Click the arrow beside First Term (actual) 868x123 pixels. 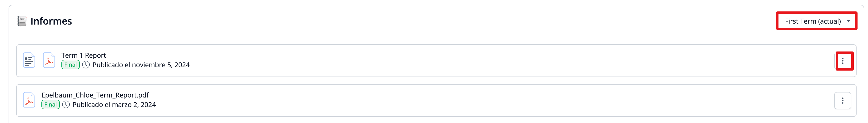click(x=848, y=21)
